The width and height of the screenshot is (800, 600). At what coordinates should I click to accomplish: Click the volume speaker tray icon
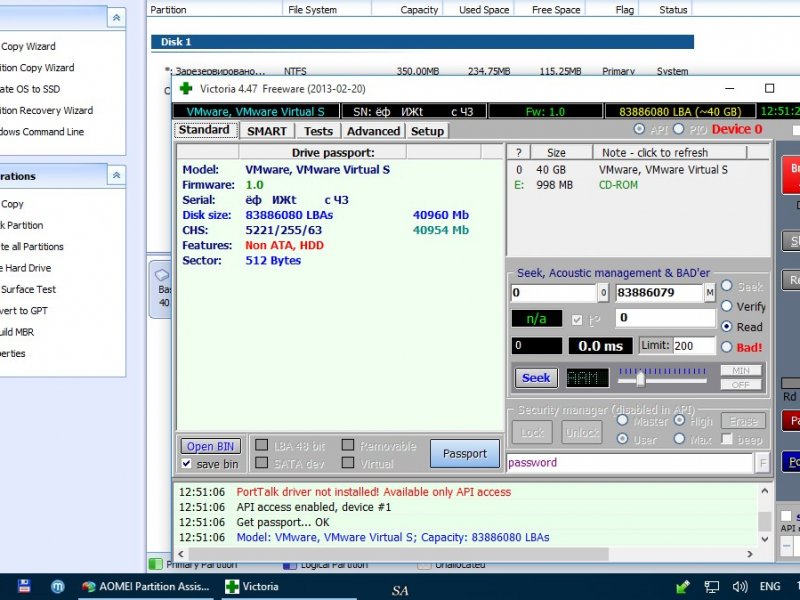pyautogui.click(x=740, y=587)
